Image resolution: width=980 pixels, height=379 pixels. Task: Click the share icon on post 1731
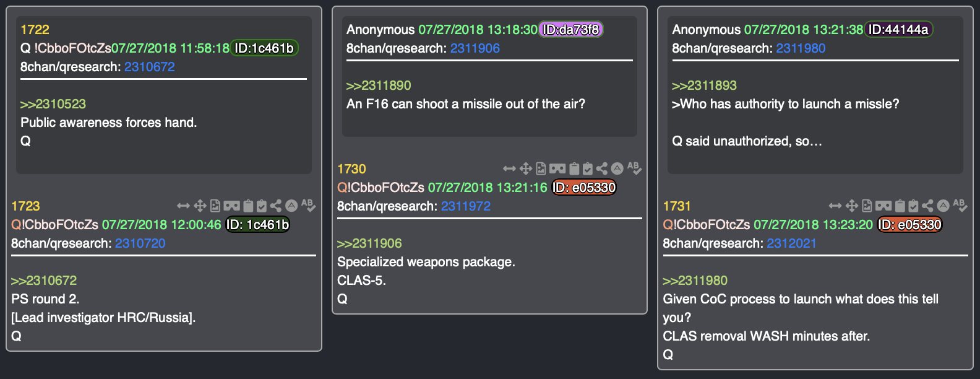[x=927, y=206]
